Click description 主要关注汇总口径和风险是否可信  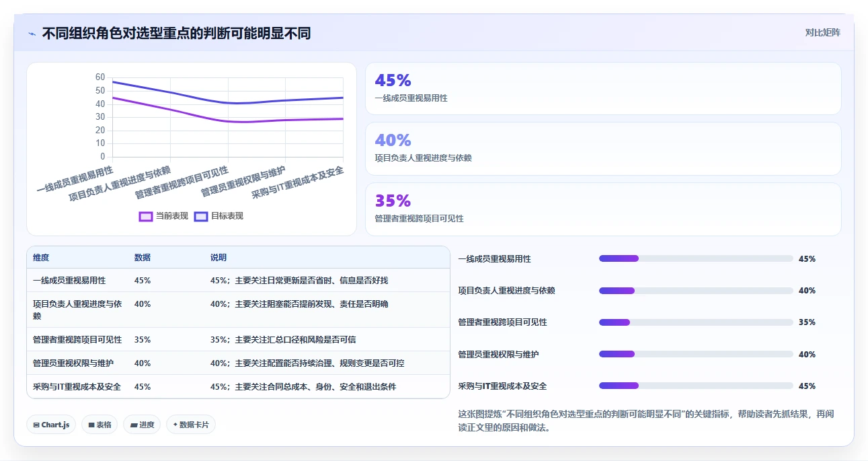point(295,340)
